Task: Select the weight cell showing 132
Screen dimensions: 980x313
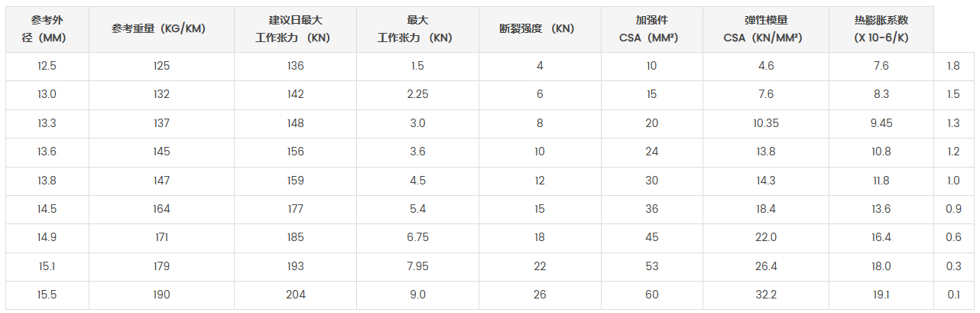Action: (161, 95)
